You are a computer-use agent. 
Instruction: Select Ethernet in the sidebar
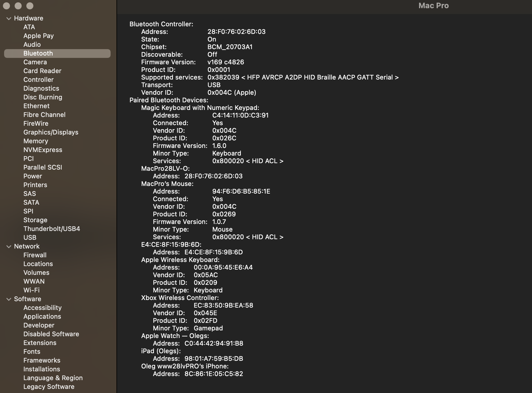37,106
